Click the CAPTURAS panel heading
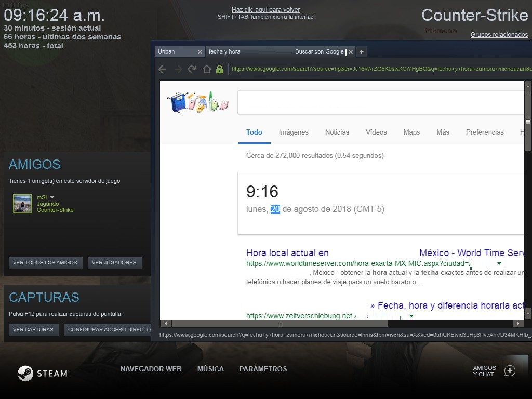 [44, 298]
